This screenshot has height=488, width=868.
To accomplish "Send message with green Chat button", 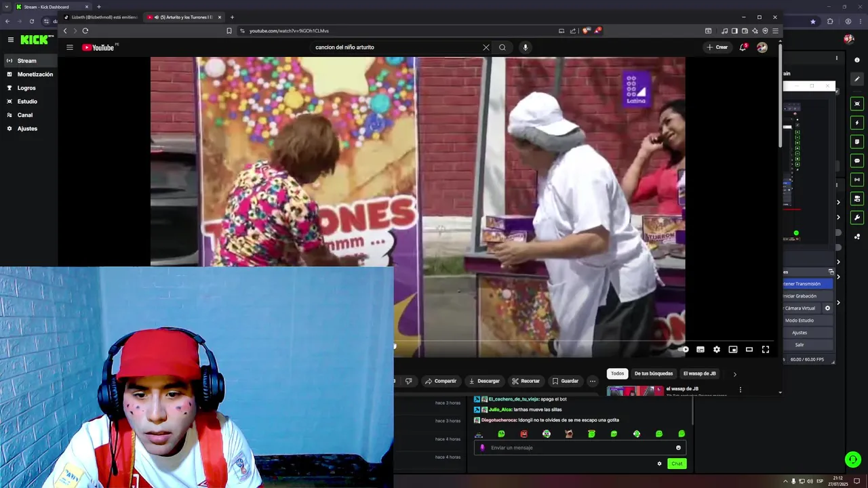I will pyautogui.click(x=677, y=464).
